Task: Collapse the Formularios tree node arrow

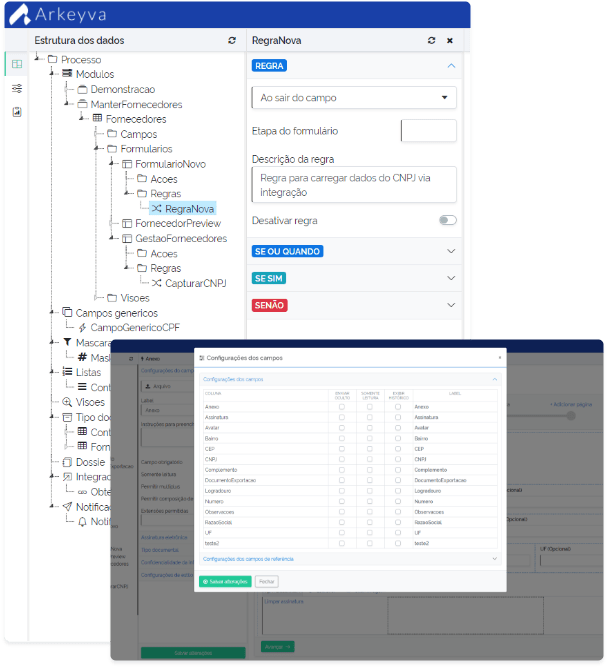Action: 97,149
